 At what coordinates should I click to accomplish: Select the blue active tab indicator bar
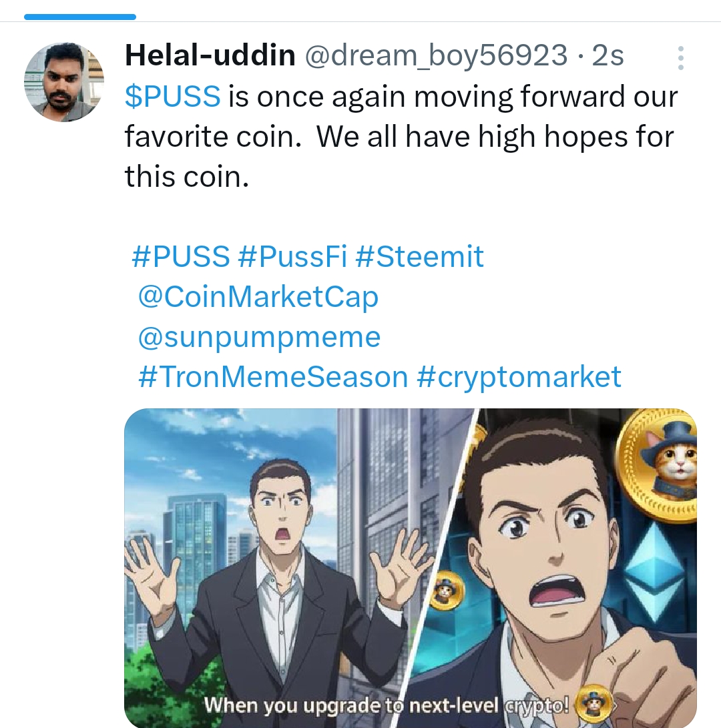[x=80, y=17]
